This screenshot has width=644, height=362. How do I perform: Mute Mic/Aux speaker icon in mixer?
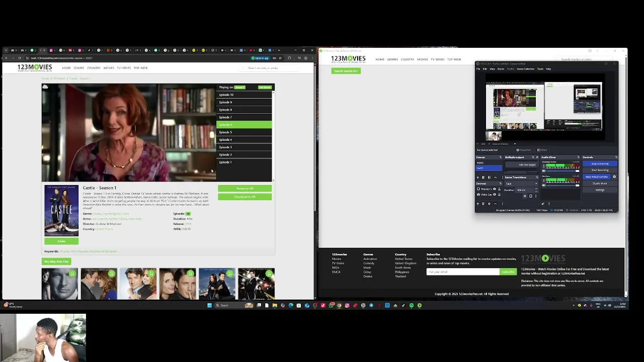click(543, 186)
